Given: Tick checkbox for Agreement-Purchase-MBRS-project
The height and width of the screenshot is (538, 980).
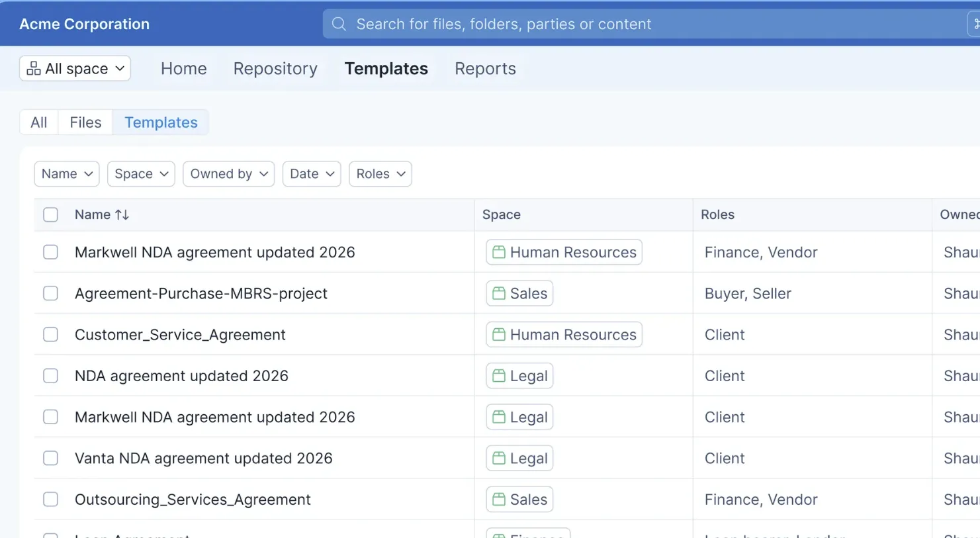Looking at the screenshot, I should coord(50,293).
